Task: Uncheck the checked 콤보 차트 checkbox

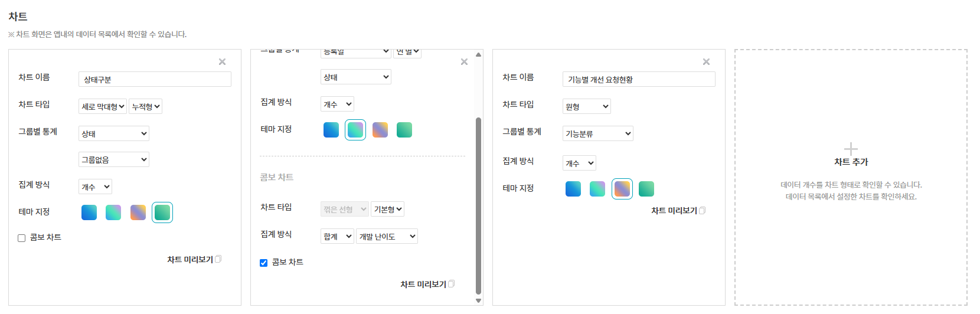Action: click(x=264, y=263)
